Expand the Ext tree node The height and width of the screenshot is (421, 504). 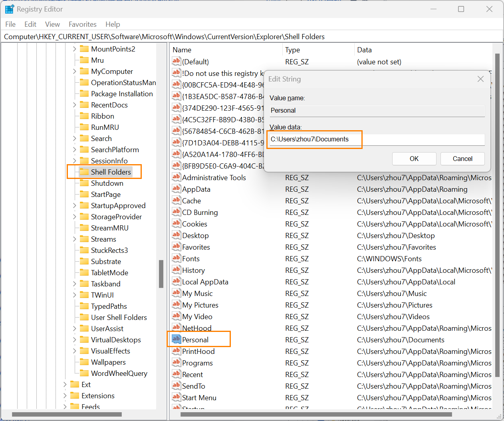[x=65, y=385]
